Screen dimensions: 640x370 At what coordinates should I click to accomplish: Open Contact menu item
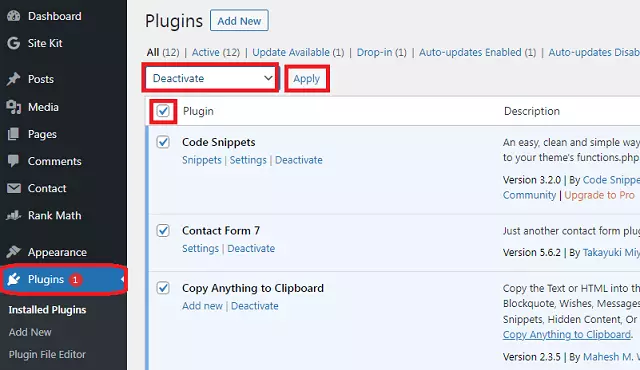pyautogui.click(x=47, y=188)
